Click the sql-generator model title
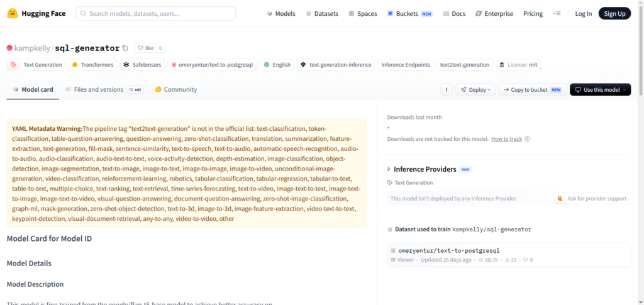 click(x=87, y=48)
